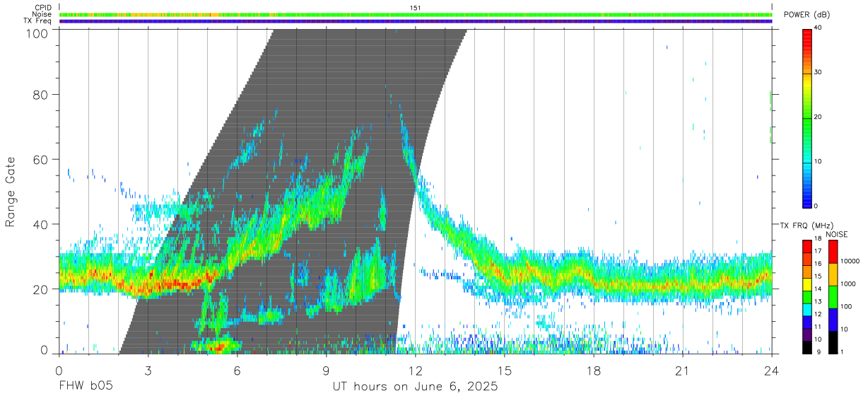Click the TX FRQ (MHz) legend title
Image resolution: width=868 pixels, height=401 pixels.
807,226
